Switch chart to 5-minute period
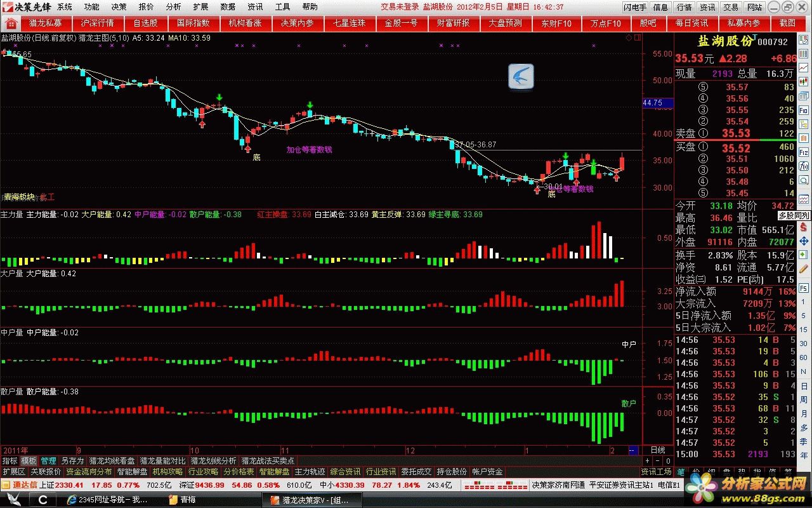The image size is (812, 508). [804, 316]
